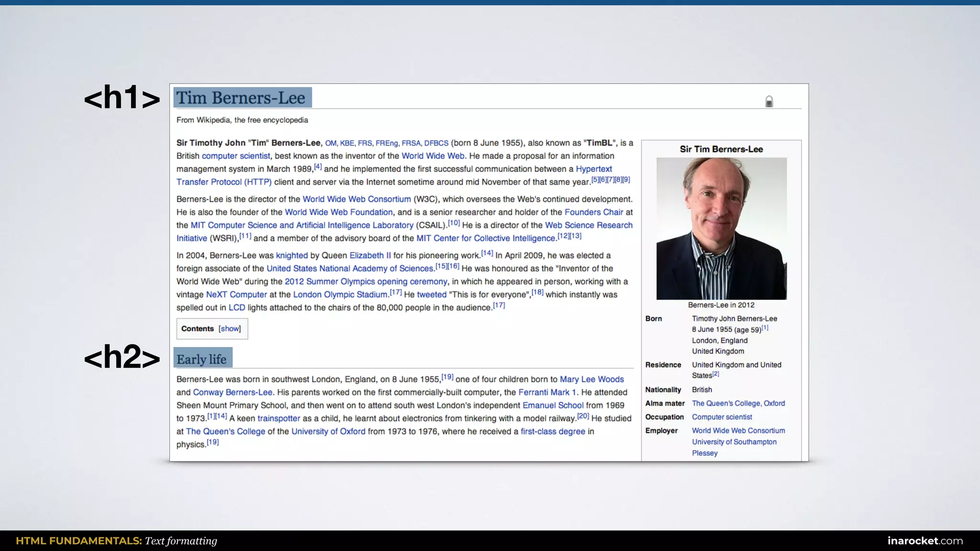This screenshot has width=980, height=551.
Task: Click the Mary Lee Woods link
Action: pos(591,379)
